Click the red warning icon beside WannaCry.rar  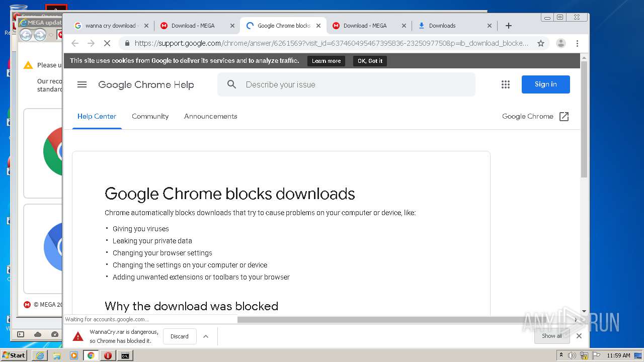pyautogui.click(x=78, y=336)
